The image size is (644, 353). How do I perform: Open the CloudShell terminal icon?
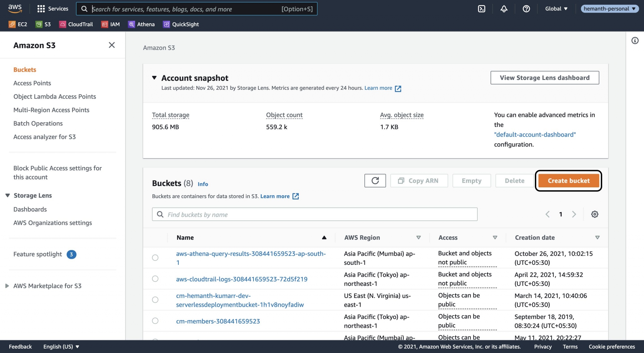[482, 9]
